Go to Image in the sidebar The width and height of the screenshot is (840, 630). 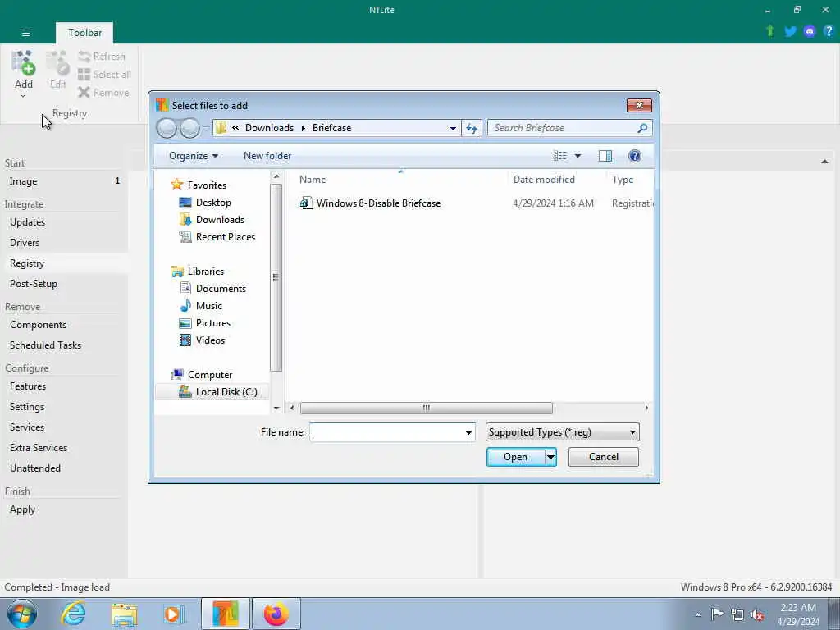click(x=64, y=181)
